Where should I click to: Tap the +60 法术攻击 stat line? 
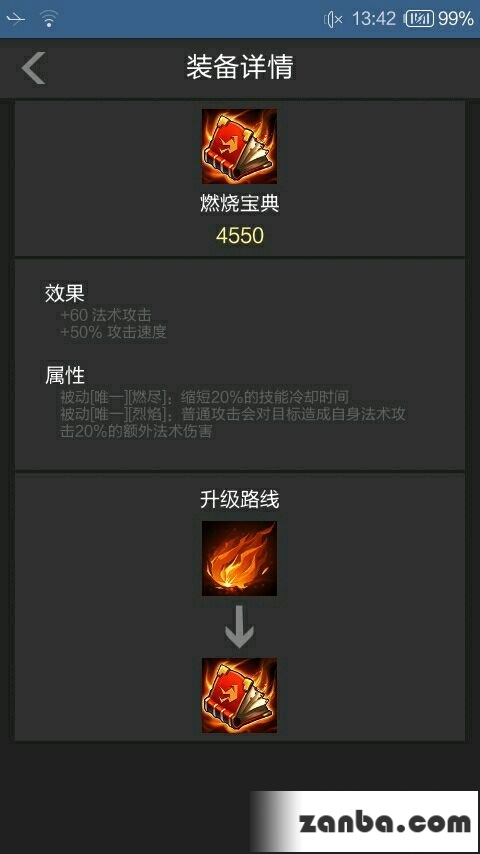click(x=106, y=314)
